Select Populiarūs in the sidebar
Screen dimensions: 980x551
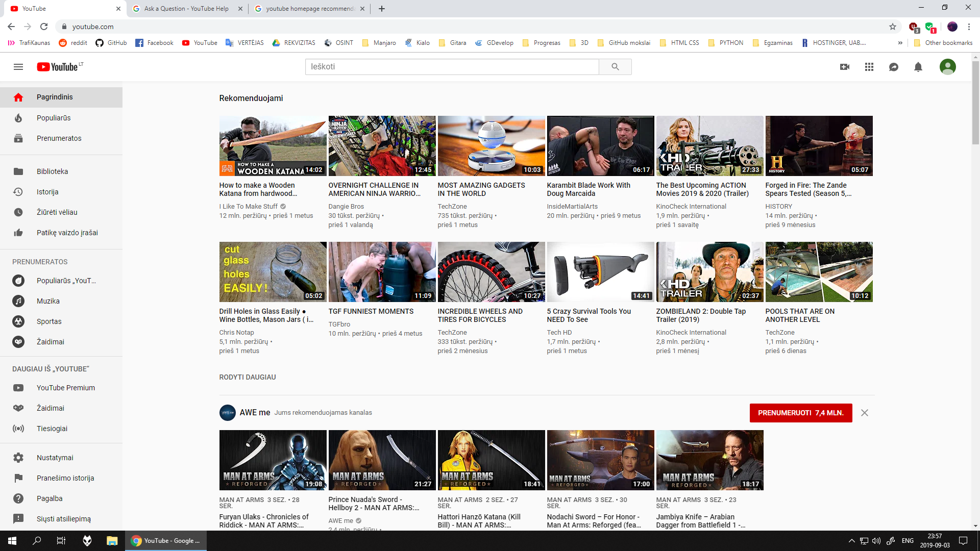54,118
